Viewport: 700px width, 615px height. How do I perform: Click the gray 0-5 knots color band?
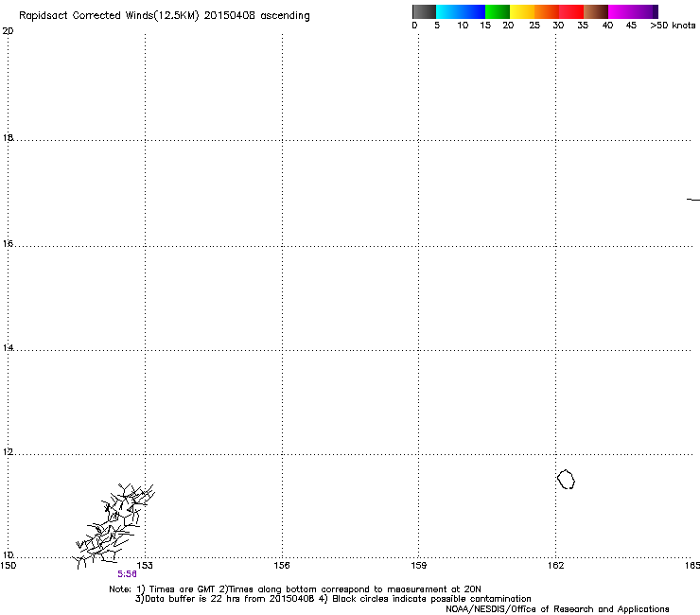coord(424,11)
